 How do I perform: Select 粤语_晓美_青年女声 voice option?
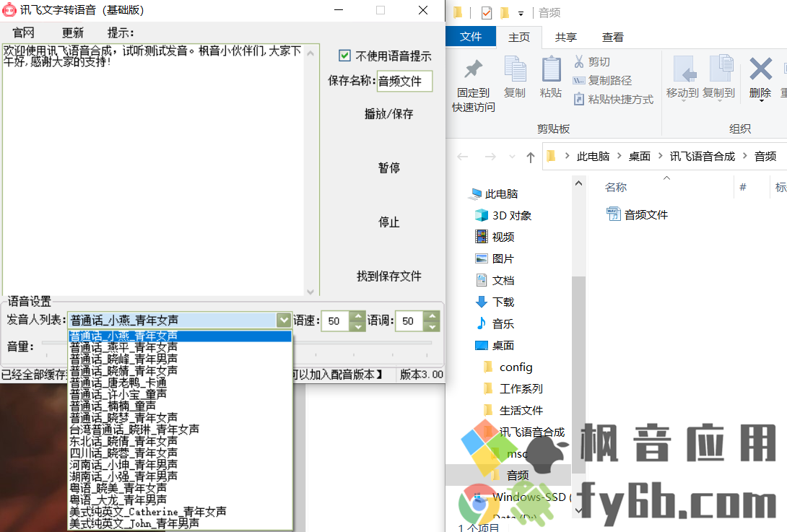[x=180, y=488]
